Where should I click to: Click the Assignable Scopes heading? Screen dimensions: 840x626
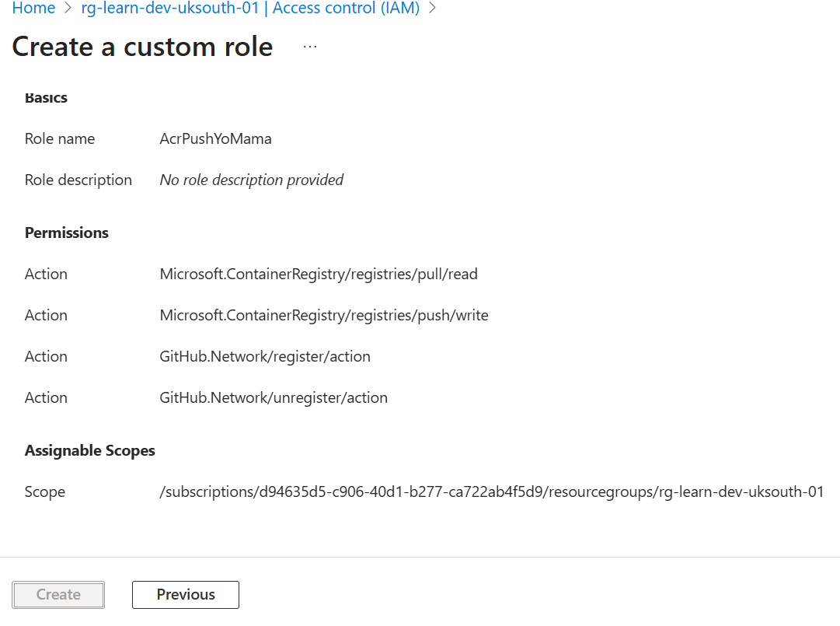pyautogui.click(x=90, y=451)
